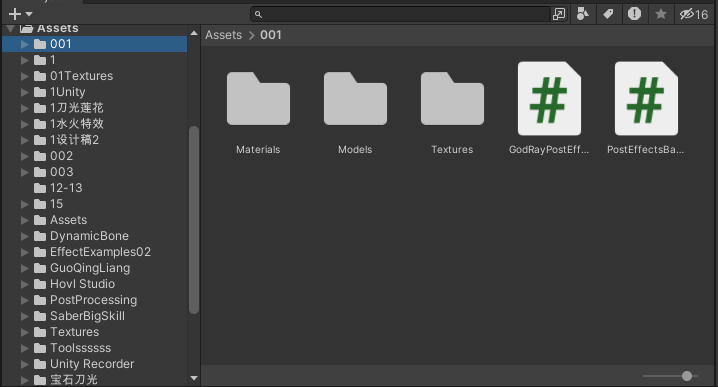Viewport: 718px width, 387px height.
Task: Expand the 1Unity folder arrow
Action: tap(25, 92)
